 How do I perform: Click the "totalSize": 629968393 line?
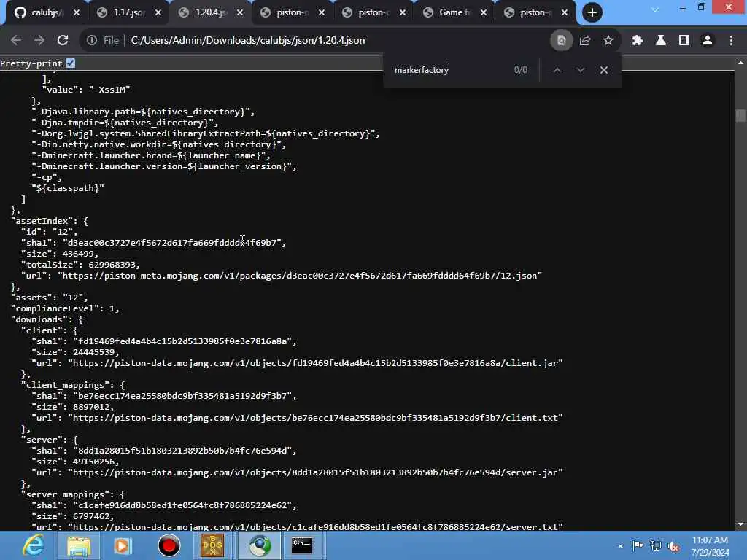[80, 265]
